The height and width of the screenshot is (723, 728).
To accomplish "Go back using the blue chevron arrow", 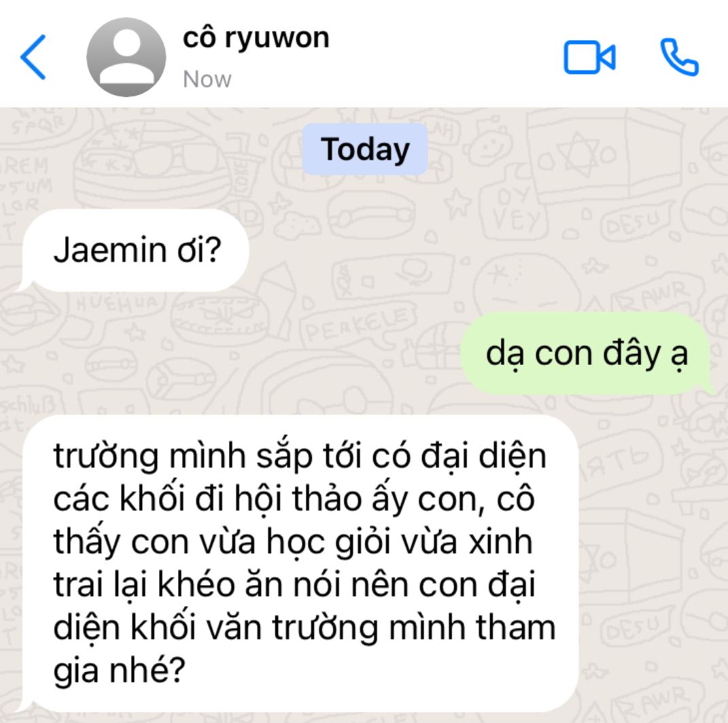I will pos(33,57).
